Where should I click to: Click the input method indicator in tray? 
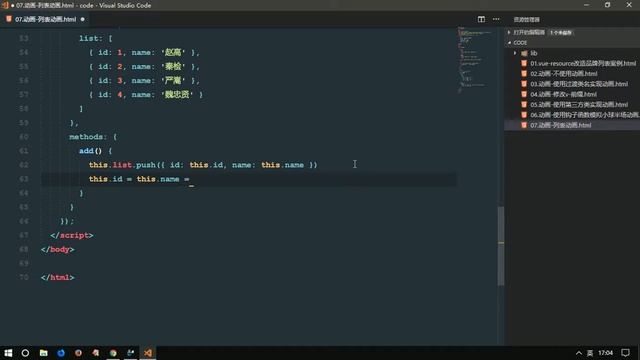590,353
